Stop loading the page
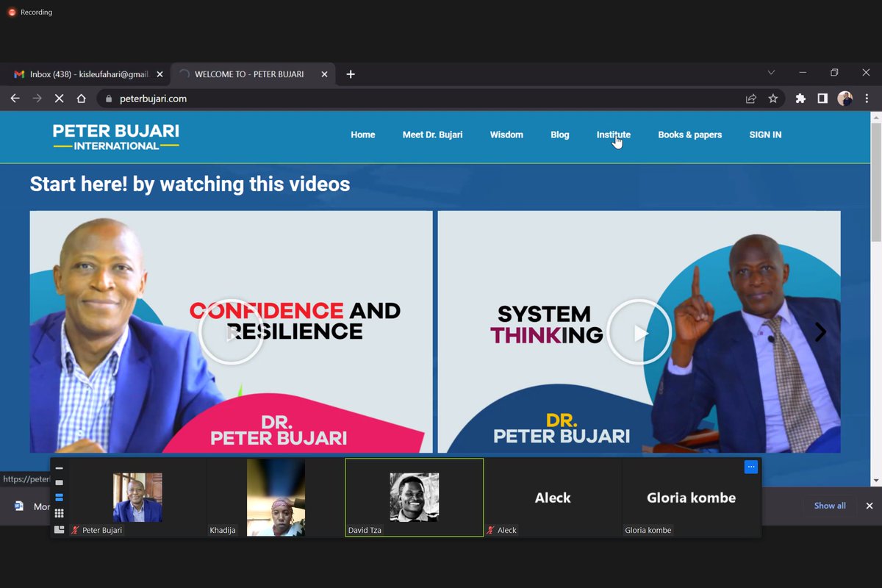Image resolution: width=882 pixels, height=588 pixels. point(60,98)
